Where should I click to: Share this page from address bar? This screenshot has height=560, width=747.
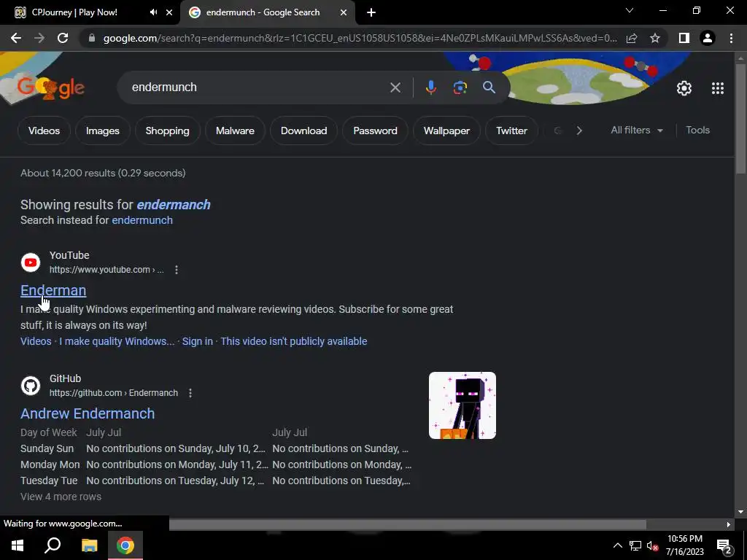pyautogui.click(x=632, y=38)
